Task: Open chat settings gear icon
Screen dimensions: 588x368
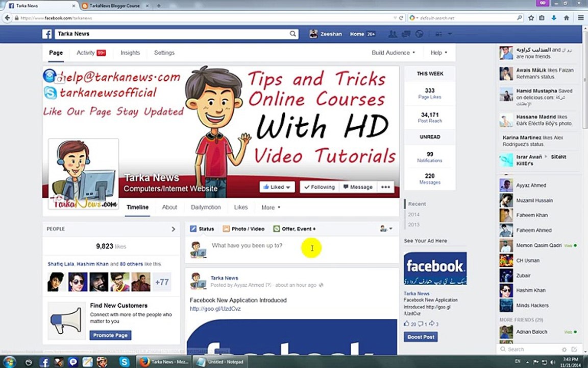Action: (x=564, y=349)
